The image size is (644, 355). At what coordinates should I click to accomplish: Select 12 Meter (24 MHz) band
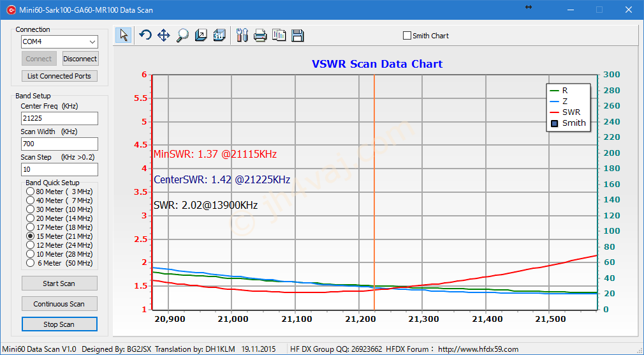point(59,245)
